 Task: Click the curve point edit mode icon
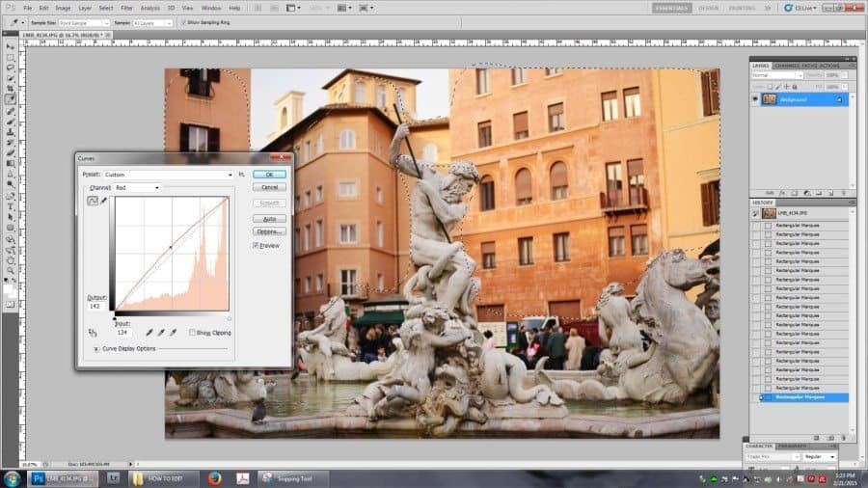click(93, 201)
